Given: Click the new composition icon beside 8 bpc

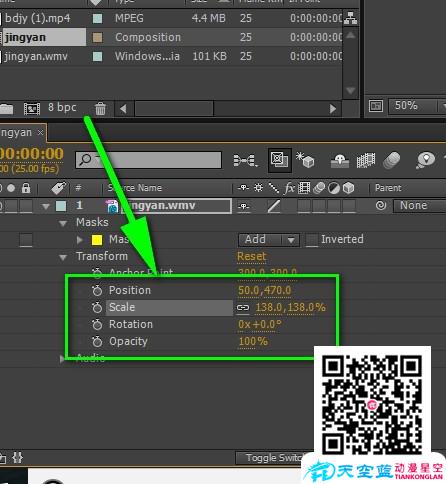Looking at the screenshot, I should click(32, 109).
